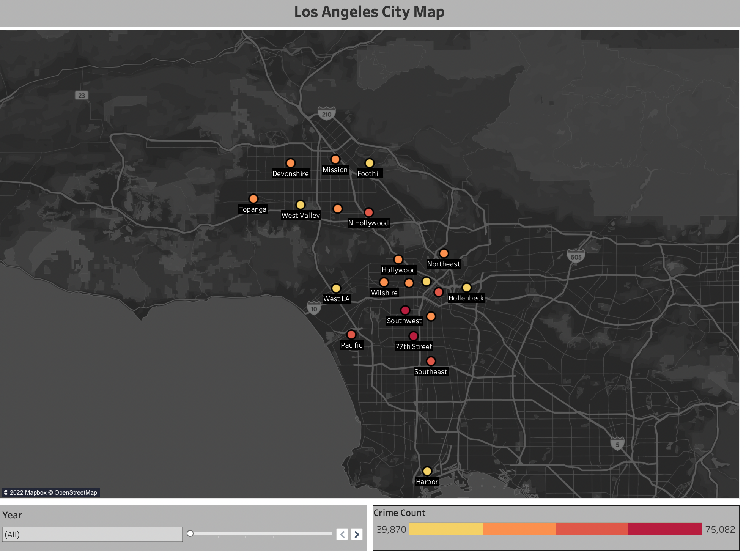Select the West LA district dot
746x560 pixels.
[x=336, y=288]
